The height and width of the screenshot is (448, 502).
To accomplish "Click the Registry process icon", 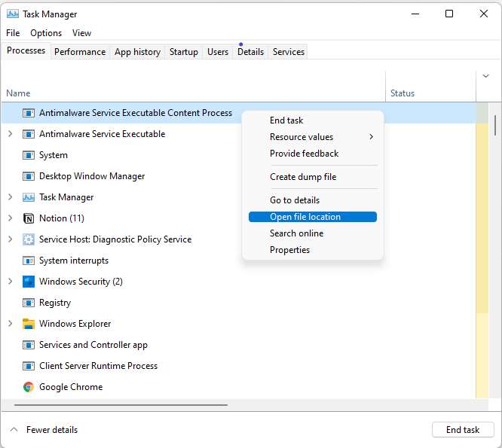I will tap(29, 303).
